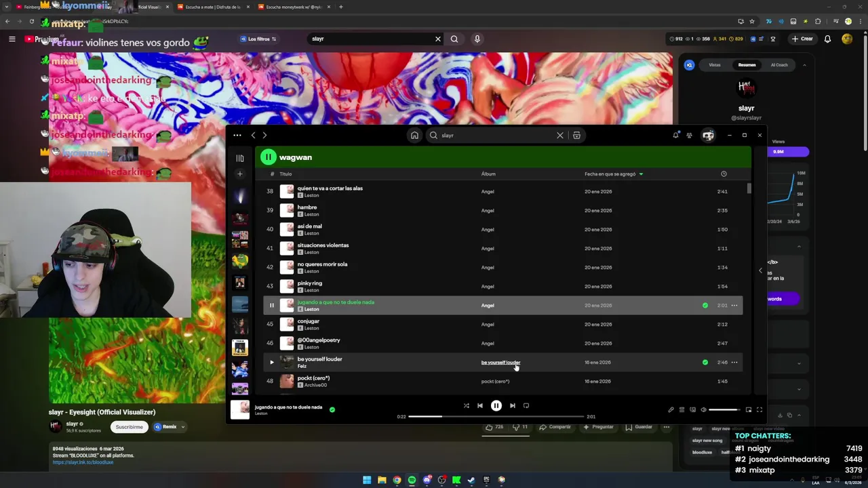This screenshot has height=488, width=868.
Task: Open Spotify from the Windows taskbar
Action: (412, 480)
